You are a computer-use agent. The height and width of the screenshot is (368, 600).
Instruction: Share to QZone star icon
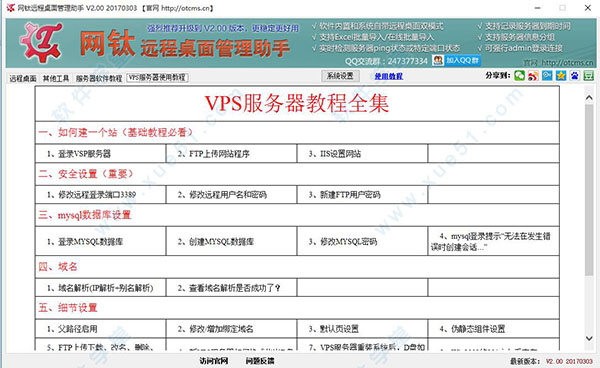coord(561,75)
